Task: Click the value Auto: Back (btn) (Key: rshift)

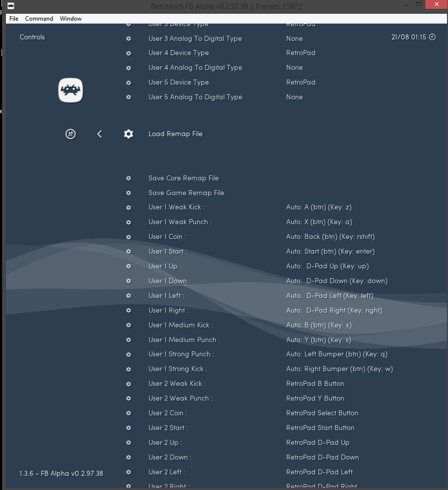Action: pos(330,236)
